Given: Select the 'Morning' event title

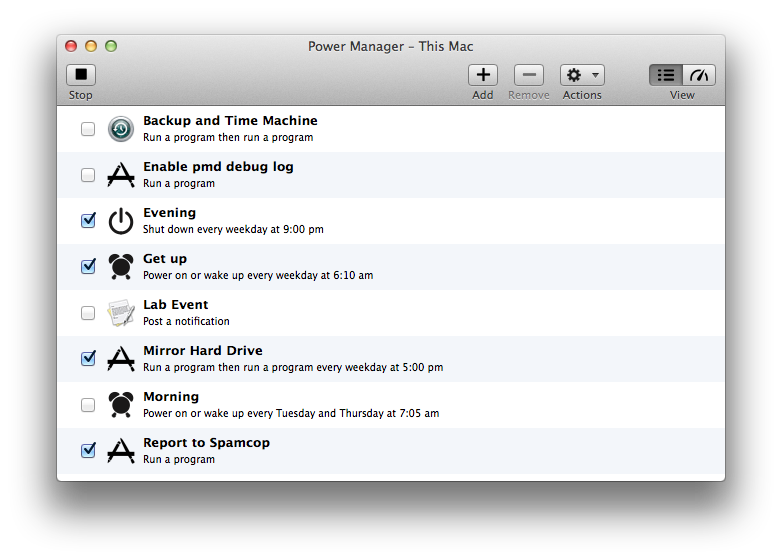Looking at the screenshot, I should click(171, 397).
